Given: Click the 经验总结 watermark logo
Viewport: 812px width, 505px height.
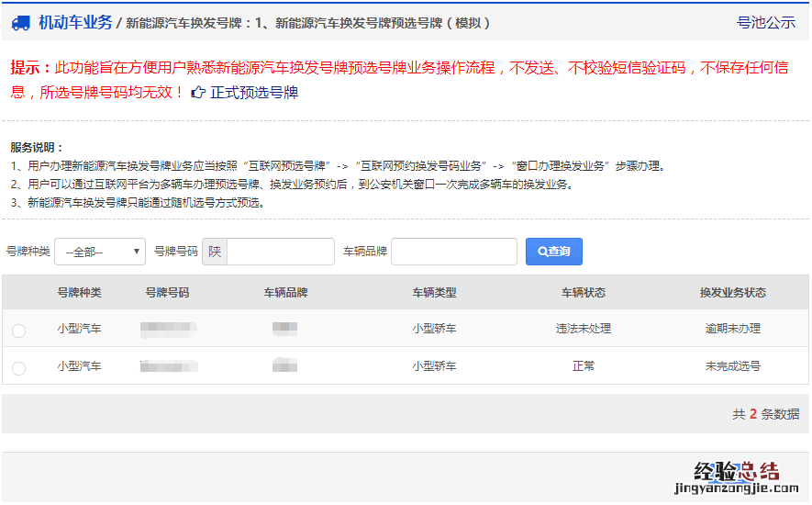Looking at the screenshot, I should pos(736,477).
